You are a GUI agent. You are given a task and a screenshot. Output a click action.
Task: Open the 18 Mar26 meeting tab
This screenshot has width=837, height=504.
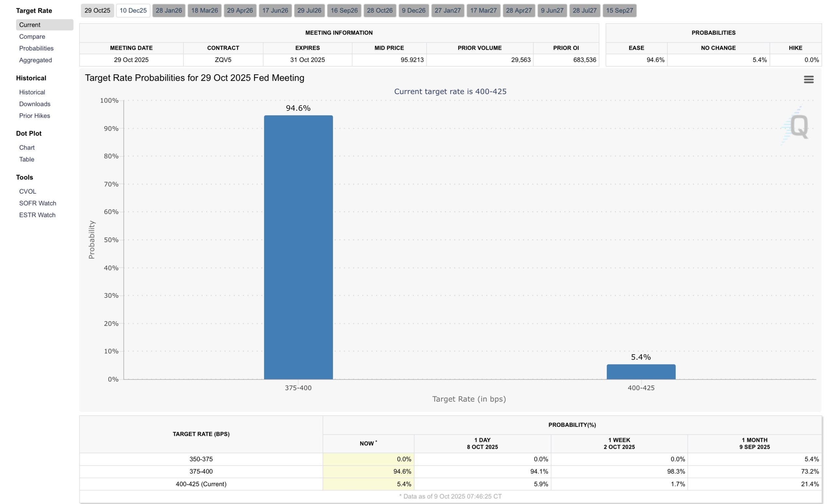coord(204,10)
